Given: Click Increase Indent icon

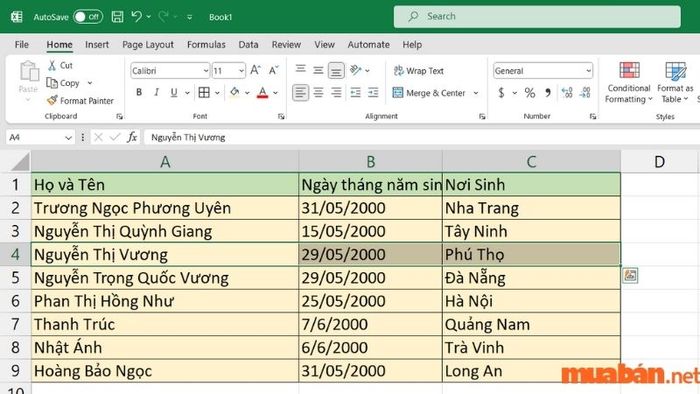Looking at the screenshot, I should (373, 93).
